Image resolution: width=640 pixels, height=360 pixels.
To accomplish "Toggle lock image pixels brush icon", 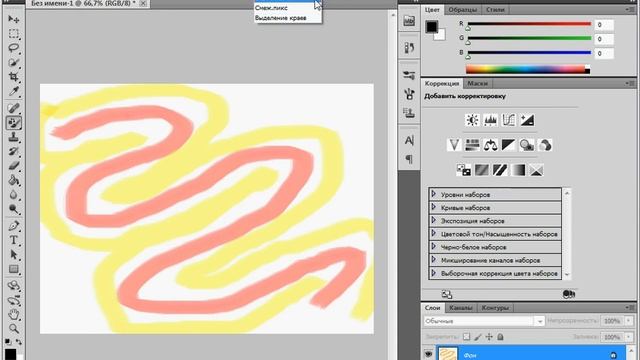I will click(x=478, y=337).
